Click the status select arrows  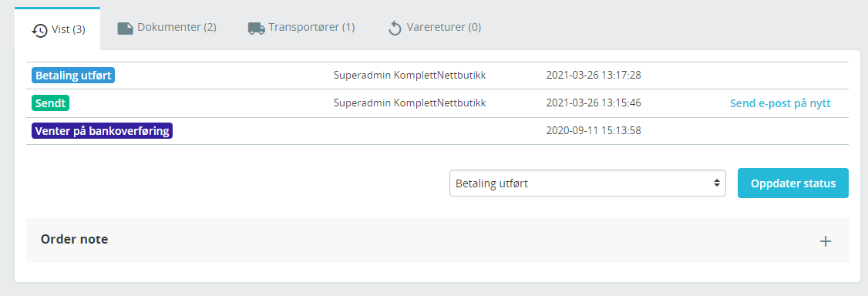coord(717,183)
